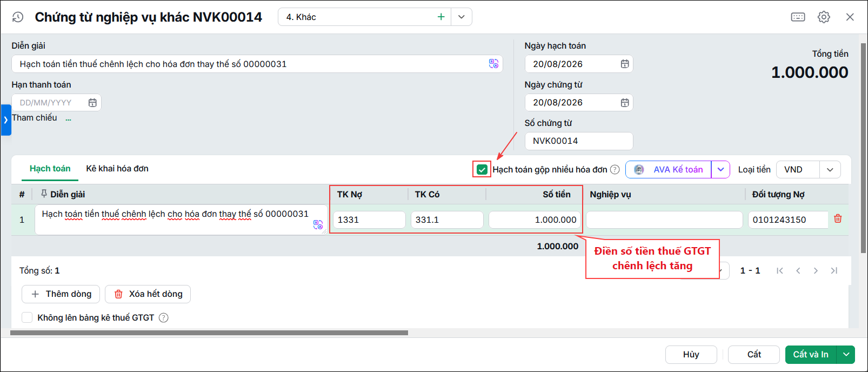Open calendar for Hạn thanh toán
Viewport: 868px width, 372px height.
(x=92, y=103)
